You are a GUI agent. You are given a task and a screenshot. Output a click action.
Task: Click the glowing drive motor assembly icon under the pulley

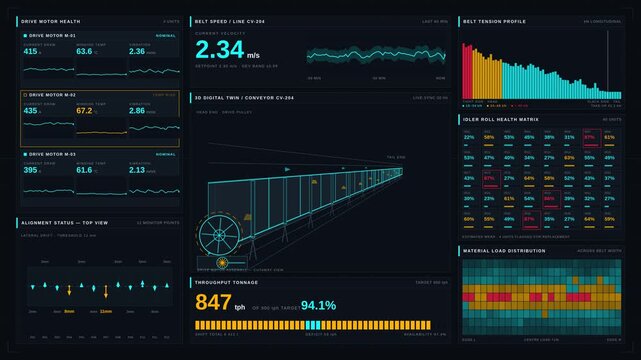pos(222,263)
